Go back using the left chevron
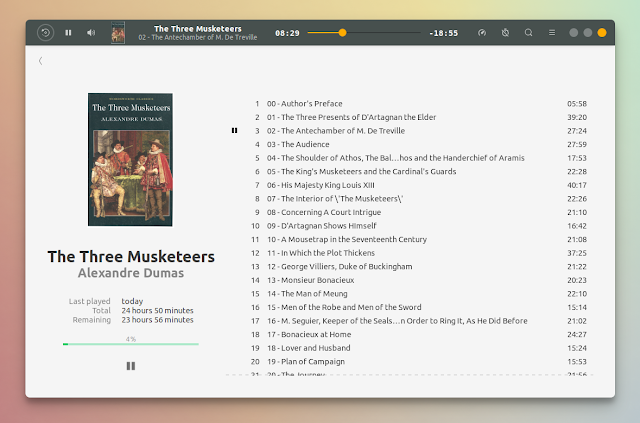 [40, 61]
